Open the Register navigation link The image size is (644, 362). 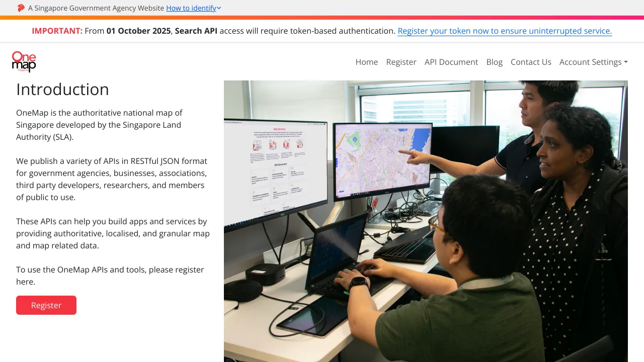click(401, 62)
